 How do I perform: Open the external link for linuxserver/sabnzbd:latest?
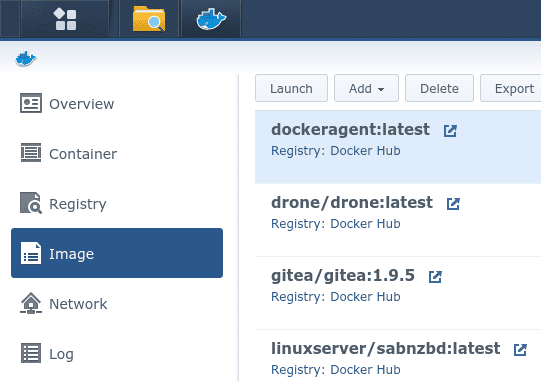tap(520, 350)
